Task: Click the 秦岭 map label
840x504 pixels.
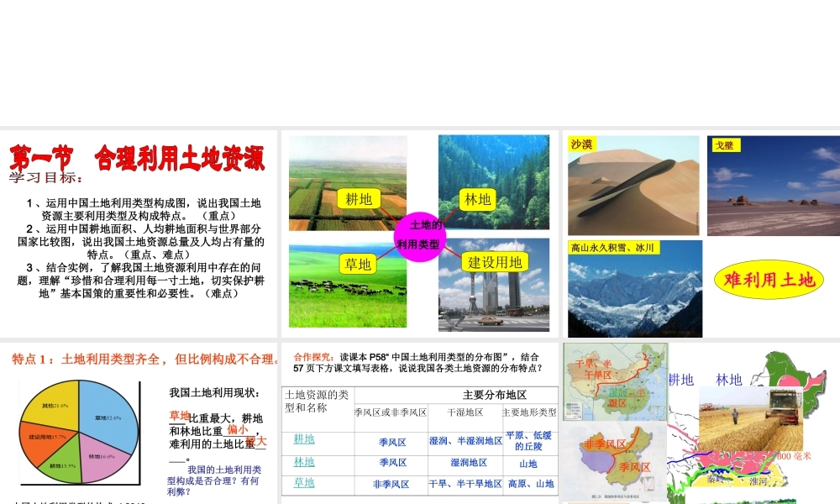Action: tap(716, 480)
